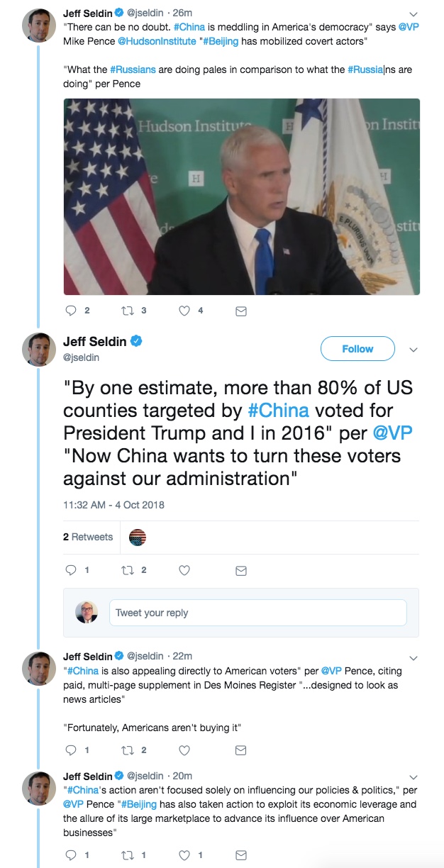Expand options arrow beside the Follow button
The image size is (444, 868).
point(414,350)
